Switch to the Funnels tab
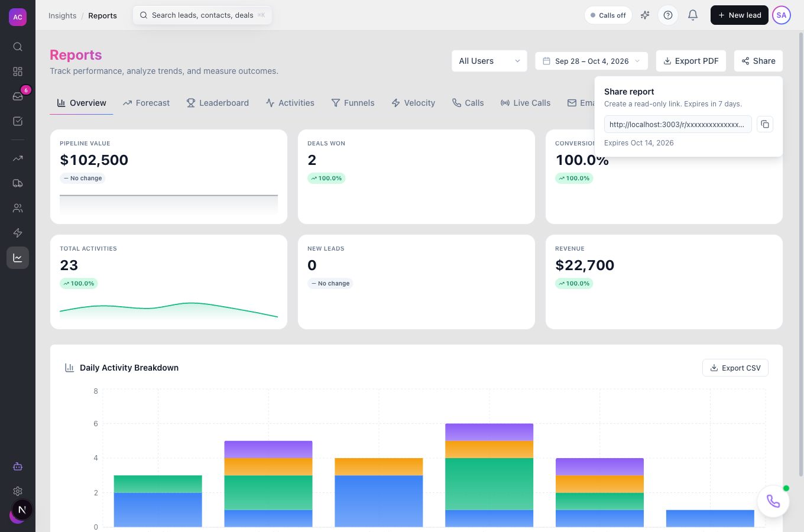804x532 pixels. (353, 103)
